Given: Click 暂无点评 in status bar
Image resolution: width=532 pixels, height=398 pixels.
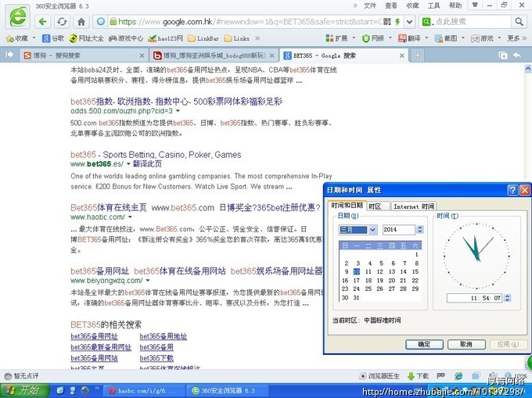Looking at the screenshot, I should click(21, 376).
